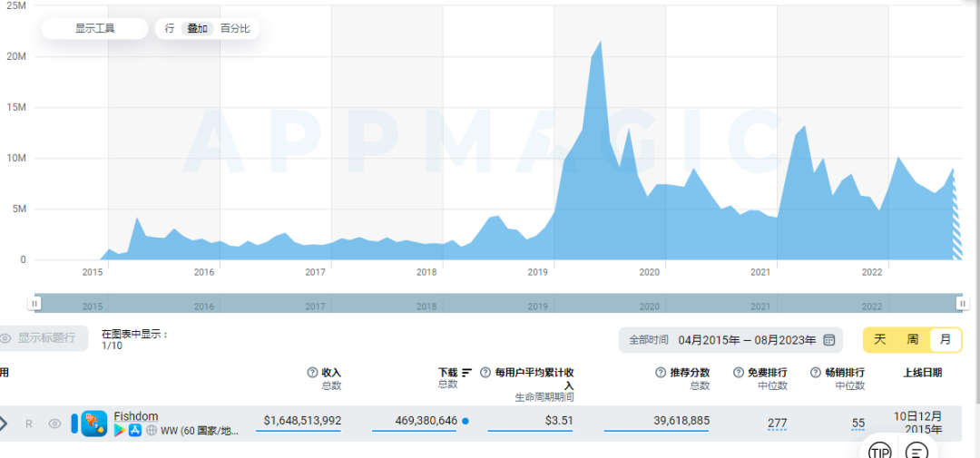Sort by 推荐分数 column header
Screen dimensions: 980x458
(690, 373)
